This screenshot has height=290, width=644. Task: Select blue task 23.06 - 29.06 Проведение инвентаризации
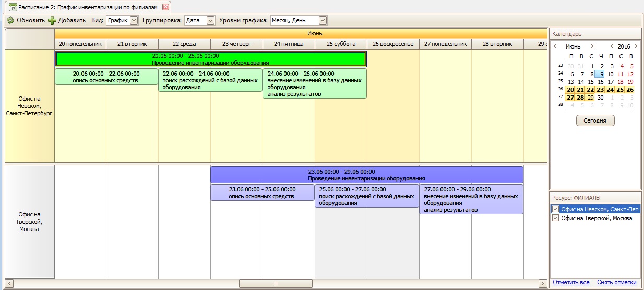tap(367, 175)
